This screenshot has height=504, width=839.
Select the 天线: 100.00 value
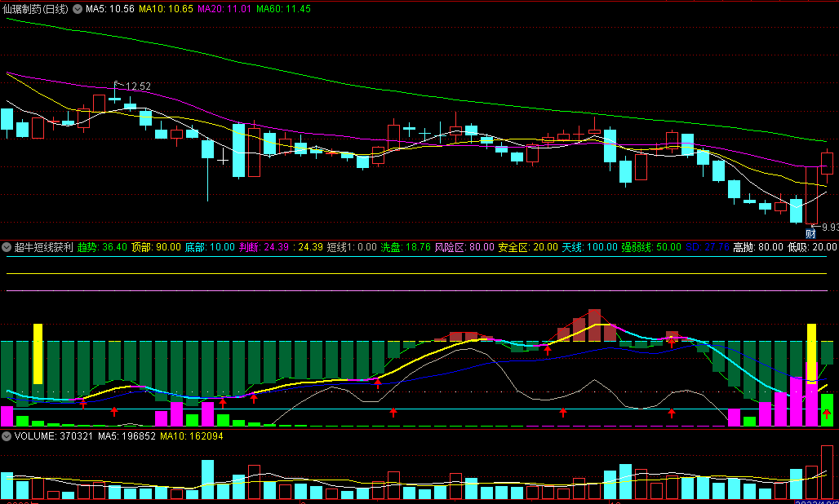[x=589, y=247]
